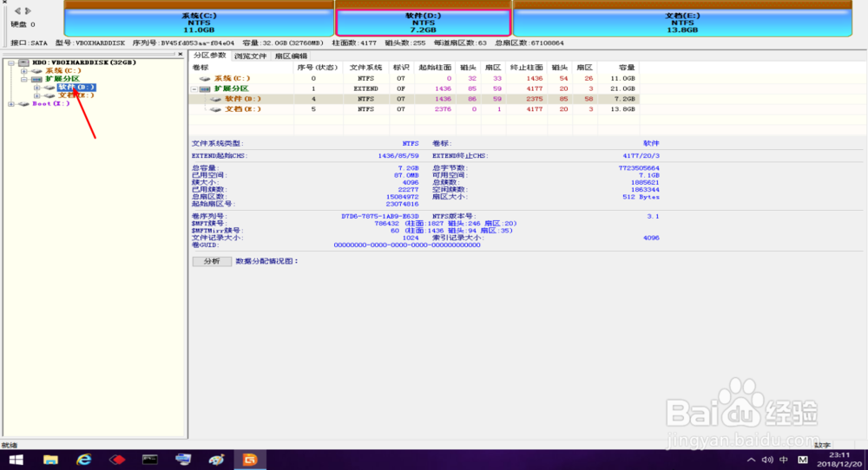
Task: Expand the 系统(C:) tree node
Action: point(23,71)
